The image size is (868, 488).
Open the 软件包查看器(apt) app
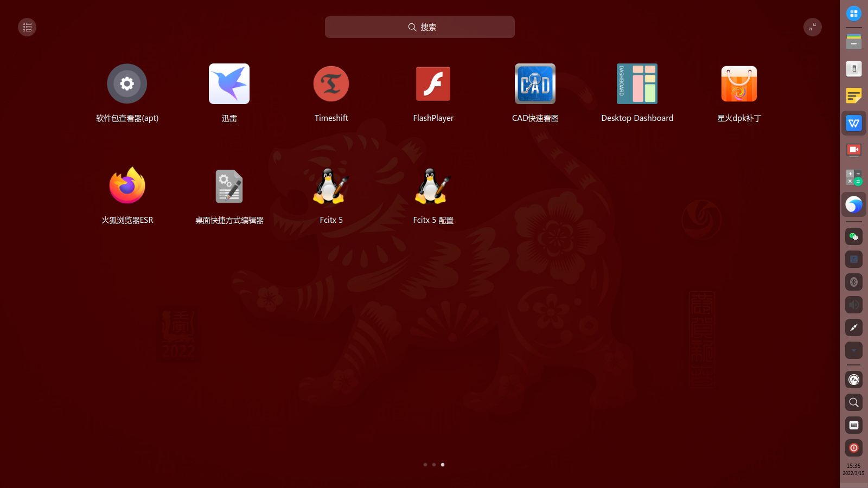coord(127,84)
